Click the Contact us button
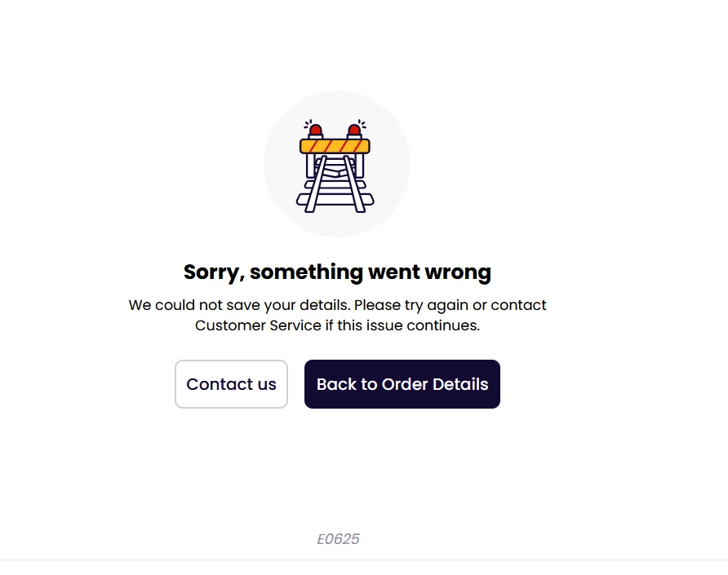The width and height of the screenshot is (728, 575). (231, 384)
